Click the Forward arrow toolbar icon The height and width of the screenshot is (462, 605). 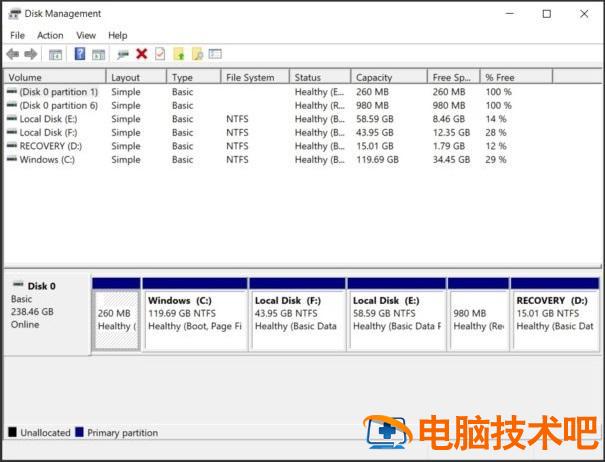[30, 54]
